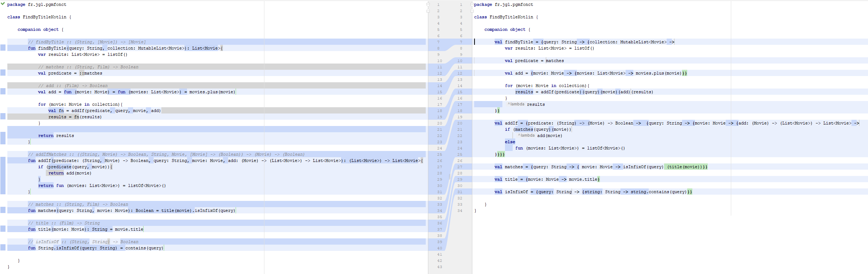Click the ^lambda hint before 'results'

click(x=516, y=104)
